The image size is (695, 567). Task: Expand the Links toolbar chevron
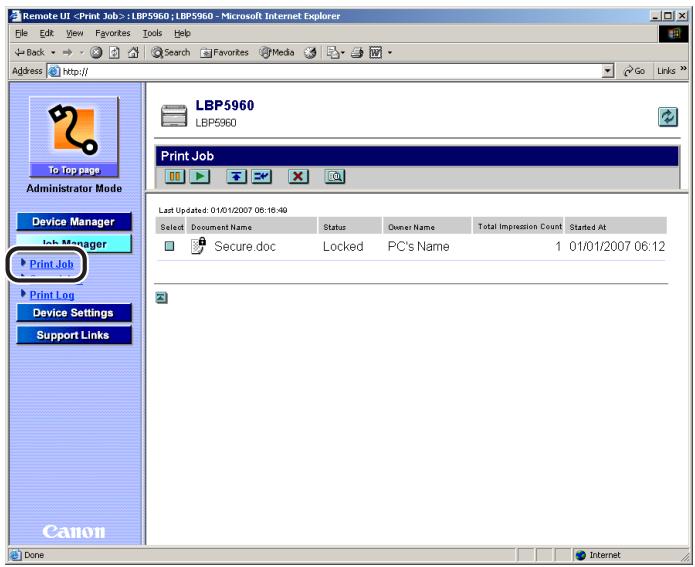tap(683, 68)
